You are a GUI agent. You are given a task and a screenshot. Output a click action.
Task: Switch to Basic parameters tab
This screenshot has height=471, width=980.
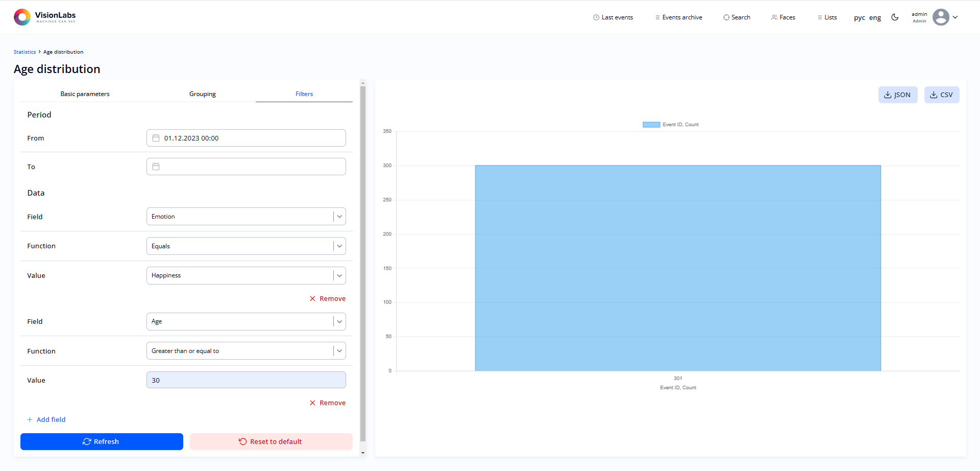tap(85, 94)
